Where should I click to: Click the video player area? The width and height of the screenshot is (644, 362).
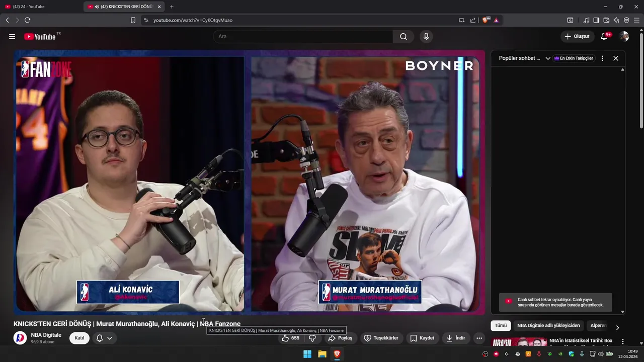pyautogui.click(x=249, y=182)
